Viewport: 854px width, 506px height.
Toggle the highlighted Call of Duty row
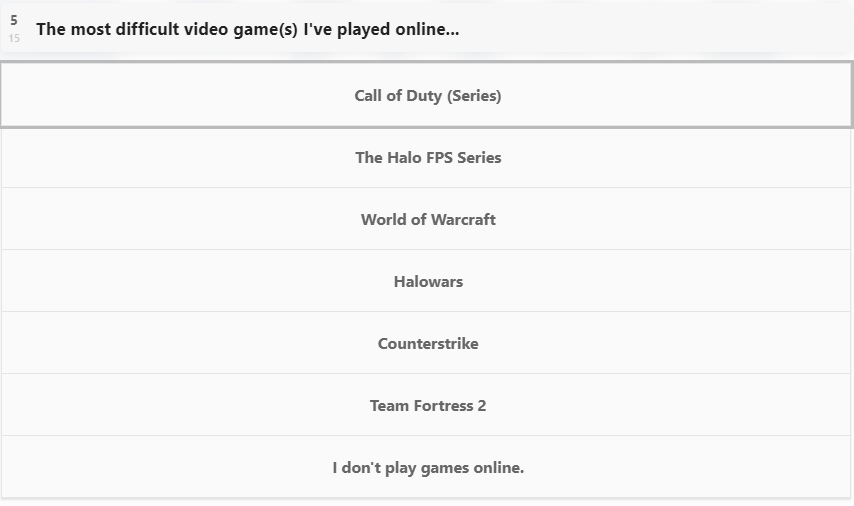point(427,95)
